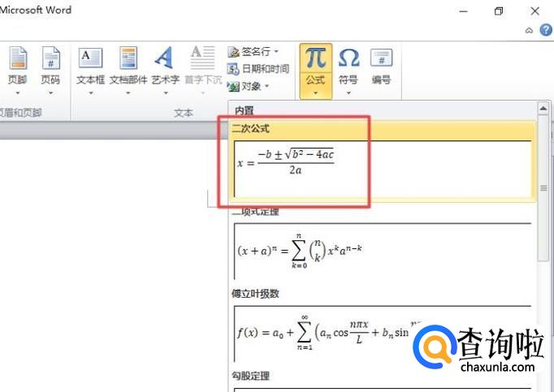Select the 二次公式 quadratic formula entry
Screen dimensions: 554x392
click(x=383, y=162)
